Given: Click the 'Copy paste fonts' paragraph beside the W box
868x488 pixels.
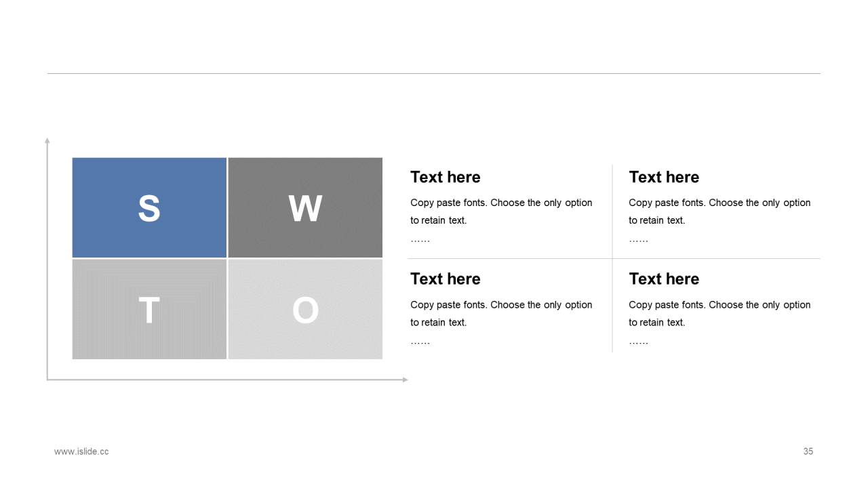Looking at the screenshot, I should 501,220.
